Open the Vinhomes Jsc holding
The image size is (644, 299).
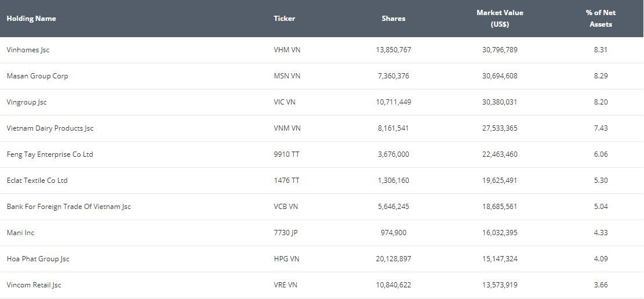(28, 50)
